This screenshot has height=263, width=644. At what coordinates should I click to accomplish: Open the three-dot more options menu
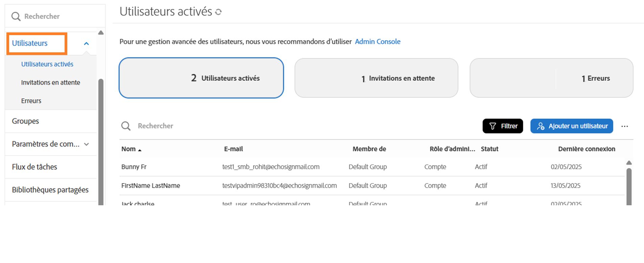(x=624, y=126)
